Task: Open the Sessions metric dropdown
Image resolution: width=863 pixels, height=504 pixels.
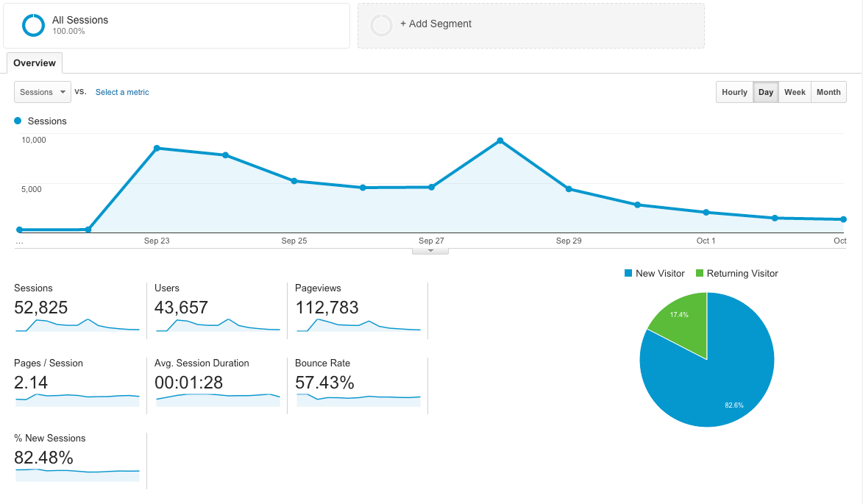Action: (42, 92)
